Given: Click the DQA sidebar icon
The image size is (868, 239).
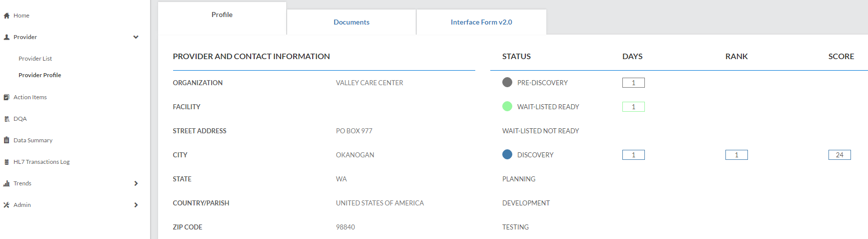Looking at the screenshot, I should pyautogui.click(x=7, y=119).
